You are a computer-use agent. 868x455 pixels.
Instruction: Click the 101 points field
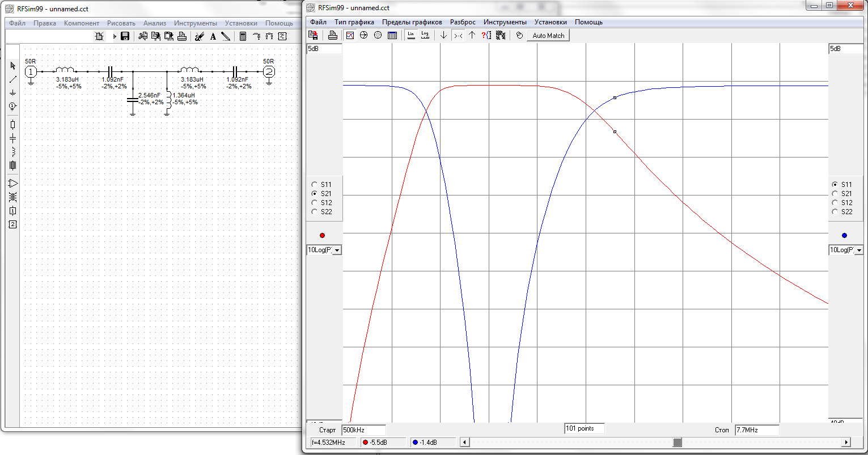coord(584,428)
